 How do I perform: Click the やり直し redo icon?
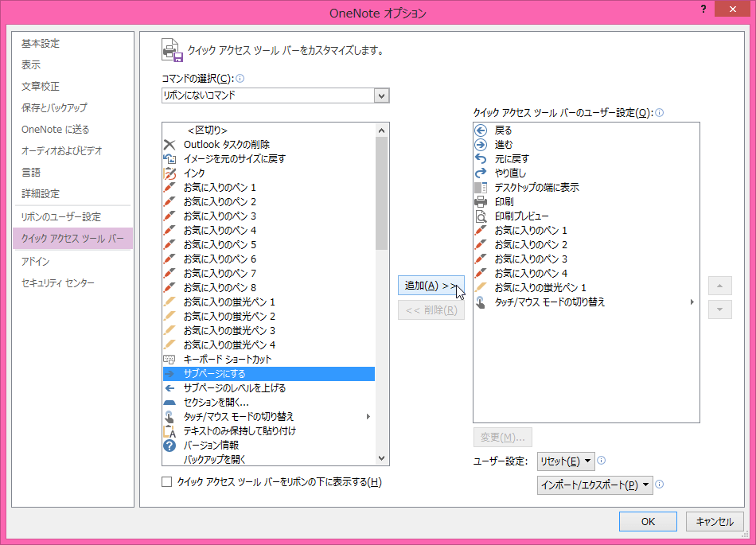click(481, 173)
